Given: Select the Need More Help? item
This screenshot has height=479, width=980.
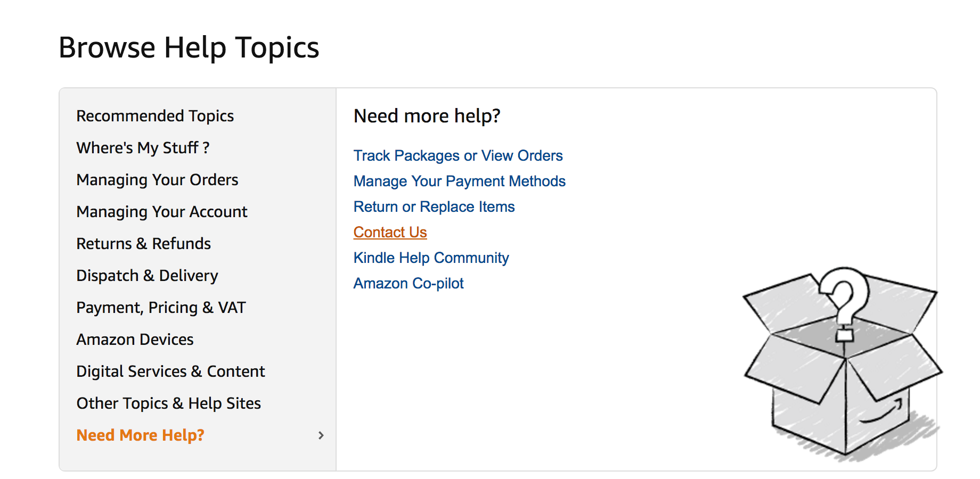Looking at the screenshot, I should [x=140, y=435].
